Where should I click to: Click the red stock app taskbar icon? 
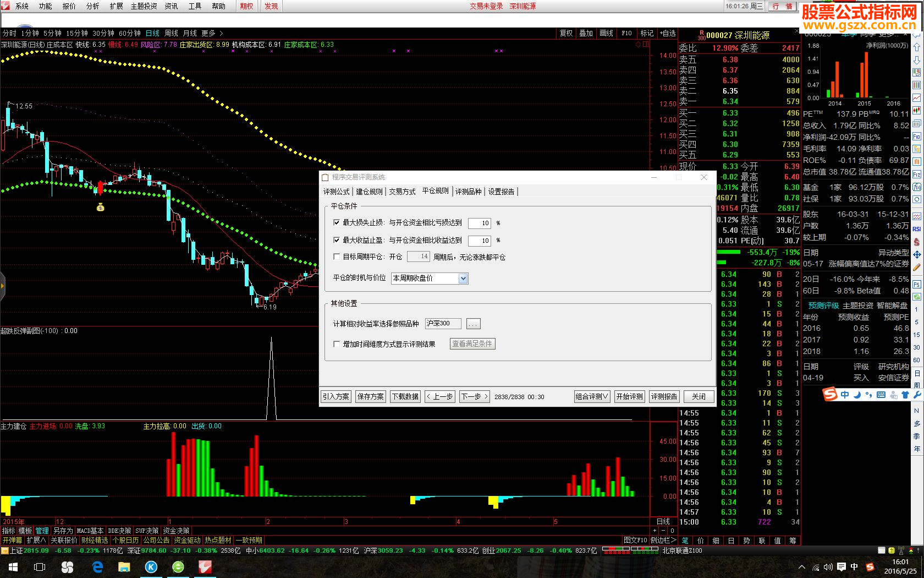205,567
